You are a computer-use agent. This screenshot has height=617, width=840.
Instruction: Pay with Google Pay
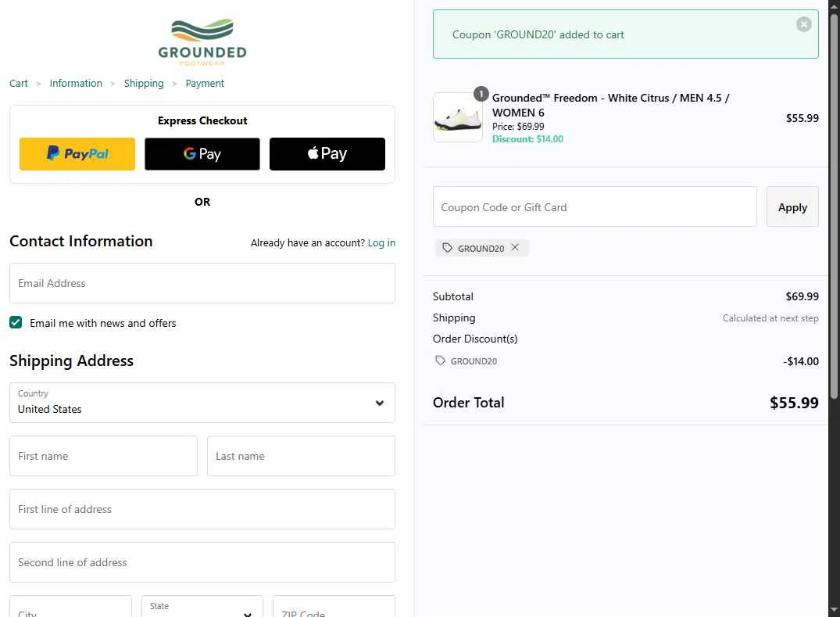coord(202,154)
